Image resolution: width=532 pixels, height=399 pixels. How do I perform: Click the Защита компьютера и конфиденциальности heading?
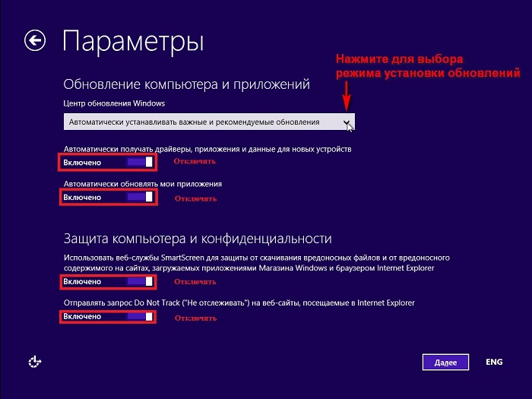pos(198,239)
